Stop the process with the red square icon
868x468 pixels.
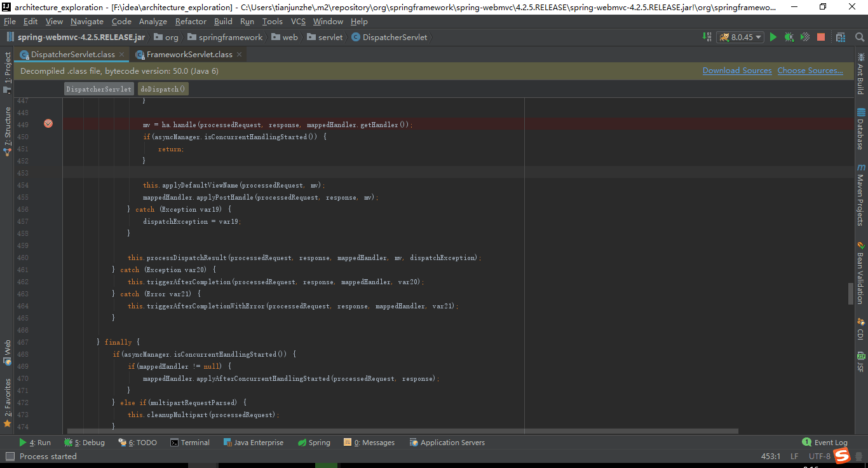tap(820, 38)
